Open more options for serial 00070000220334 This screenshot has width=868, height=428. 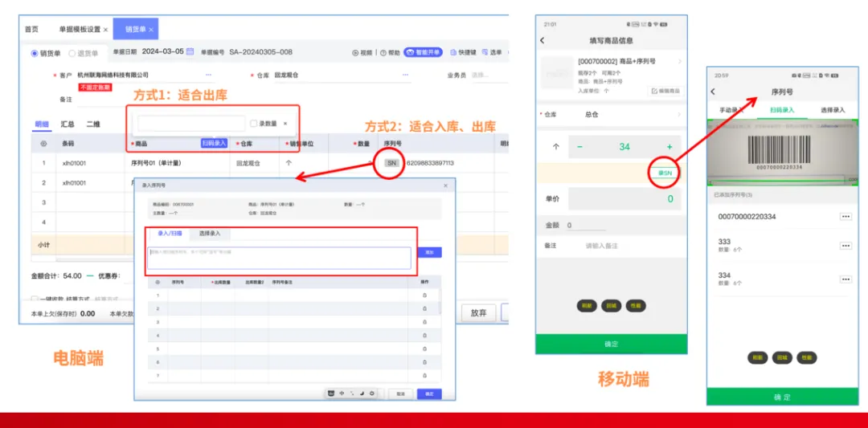pyautogui.click(x=845, y=217)
